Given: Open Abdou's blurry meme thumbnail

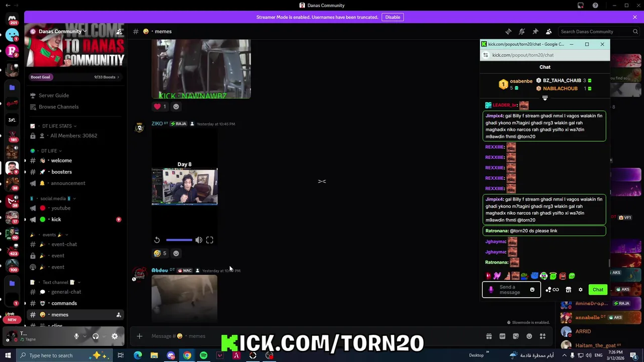Looking at the screenshot, I should coord(185,299).
